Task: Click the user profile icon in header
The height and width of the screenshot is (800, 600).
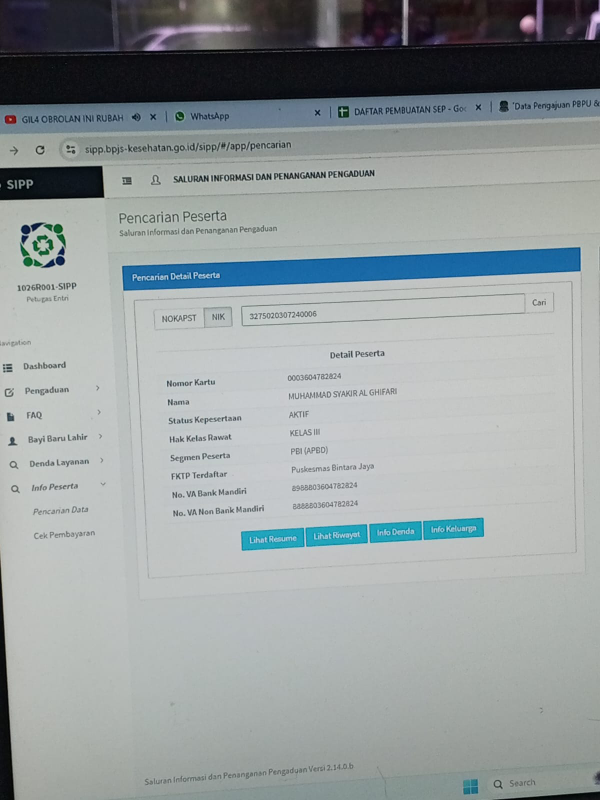Action: pos(155,180)
